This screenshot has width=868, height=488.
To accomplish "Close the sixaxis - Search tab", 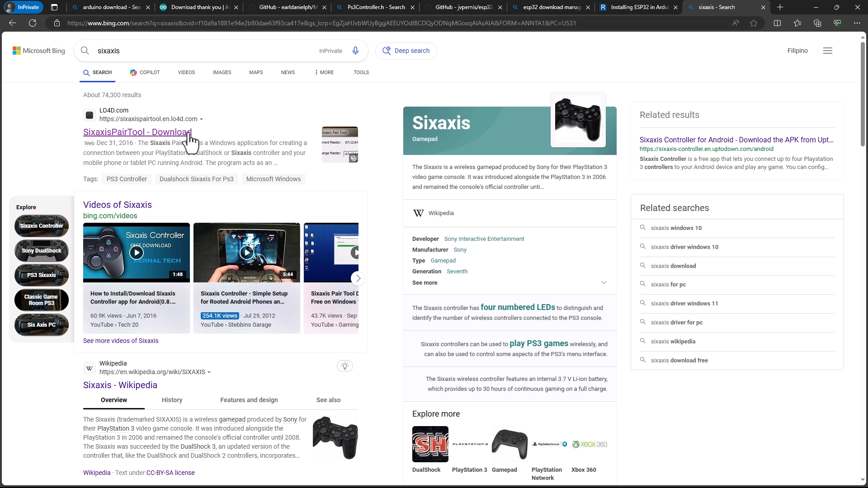I will click(x=763, y=7).
